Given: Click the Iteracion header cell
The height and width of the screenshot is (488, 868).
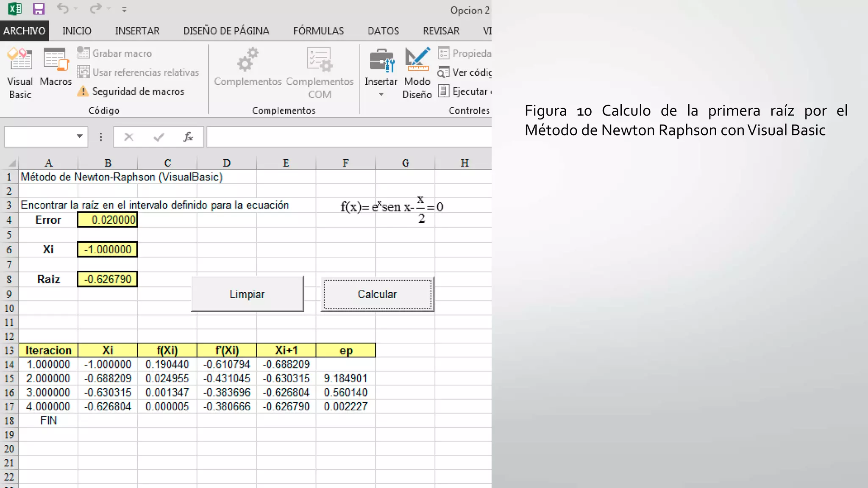Looking at the screenshot, I should (48, 350).
